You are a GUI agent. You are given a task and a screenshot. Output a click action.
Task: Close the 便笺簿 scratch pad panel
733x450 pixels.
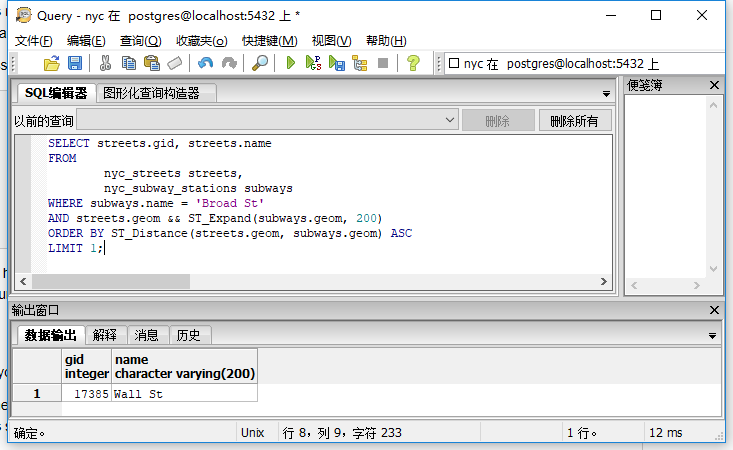(714, 85)
